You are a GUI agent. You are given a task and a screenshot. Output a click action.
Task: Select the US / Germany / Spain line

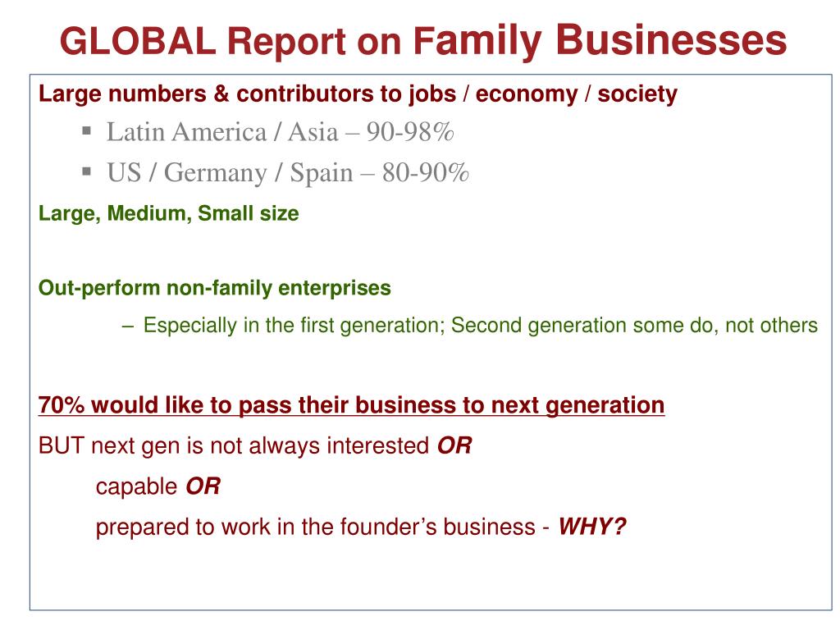pyautogui.click(x=288, y=172)
